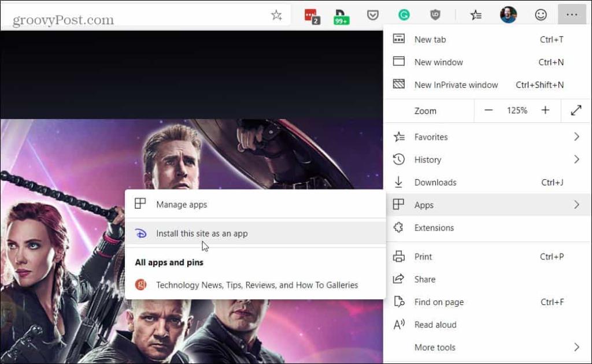Choose Find on page
This screenshot has width=592, height=364.
[x=487, y=302]
